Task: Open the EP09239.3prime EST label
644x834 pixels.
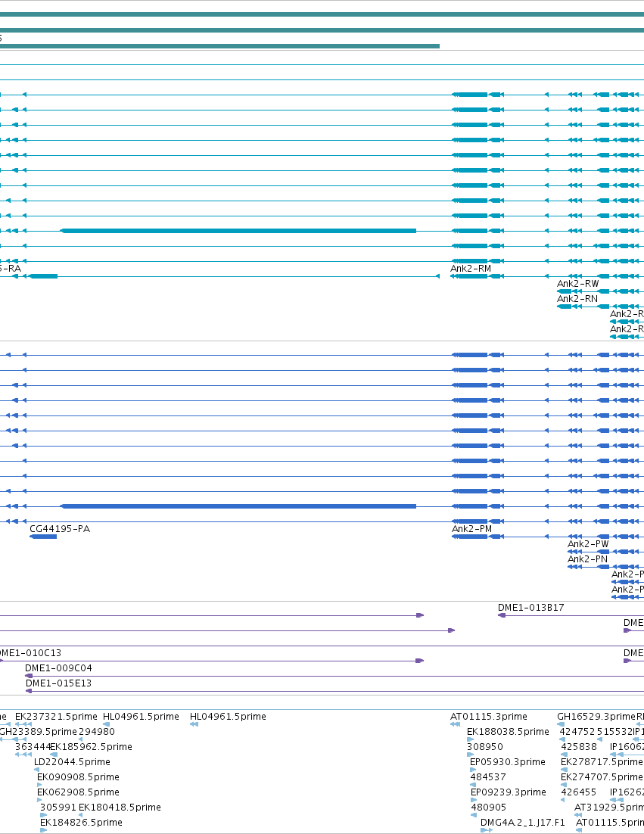Action: 509,792
